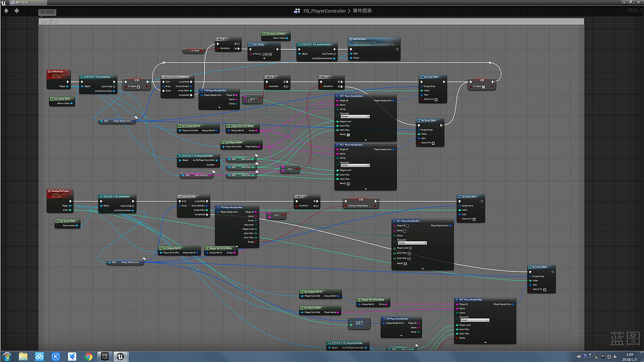Click the forward navigation arrow

[16, 11]
